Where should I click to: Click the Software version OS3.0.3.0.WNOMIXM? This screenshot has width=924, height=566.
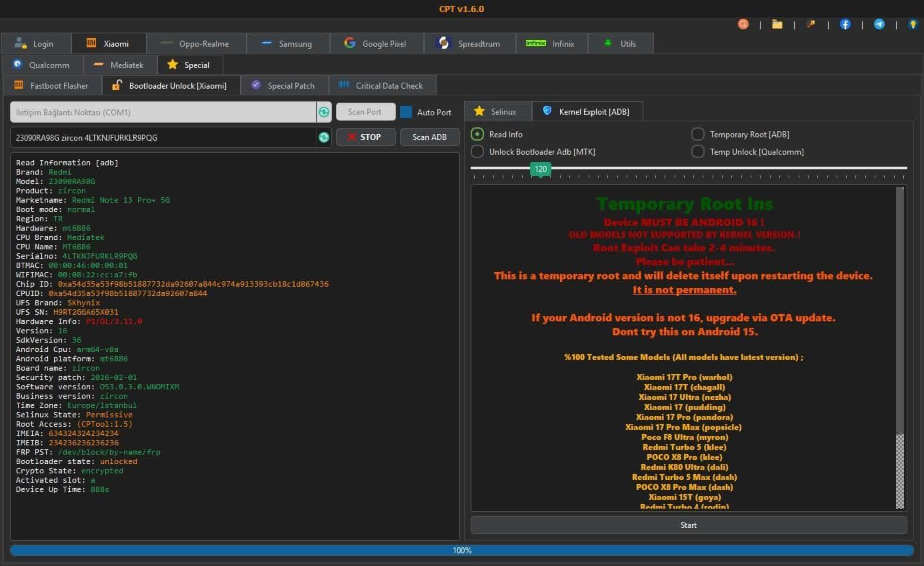139,387
